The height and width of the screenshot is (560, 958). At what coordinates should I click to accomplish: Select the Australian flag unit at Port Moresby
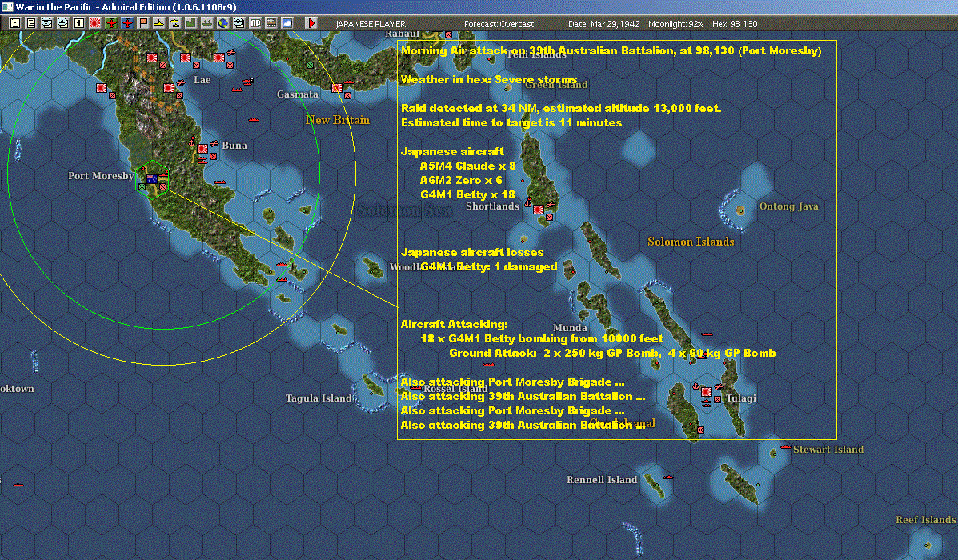coord(152,178)
